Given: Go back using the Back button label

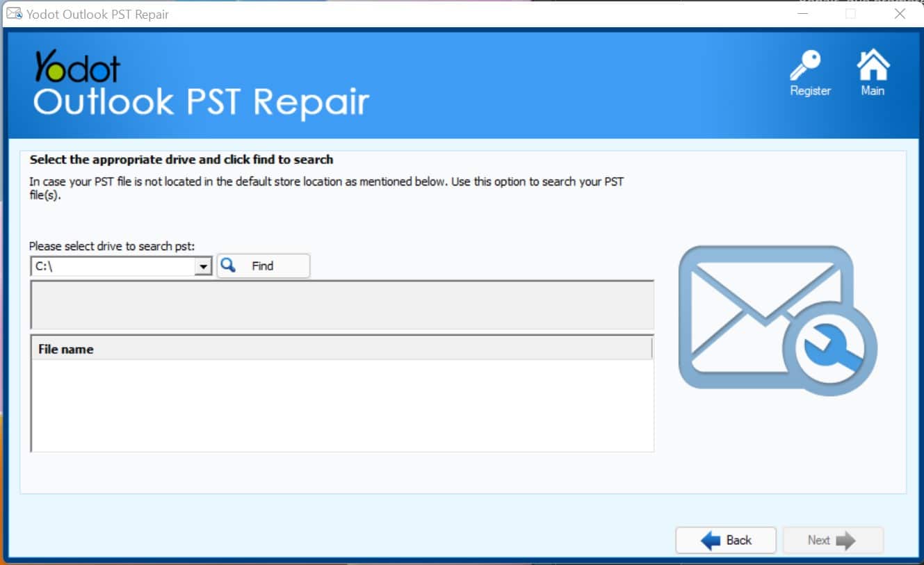Looking at the screenshot, I should point(738,541).
